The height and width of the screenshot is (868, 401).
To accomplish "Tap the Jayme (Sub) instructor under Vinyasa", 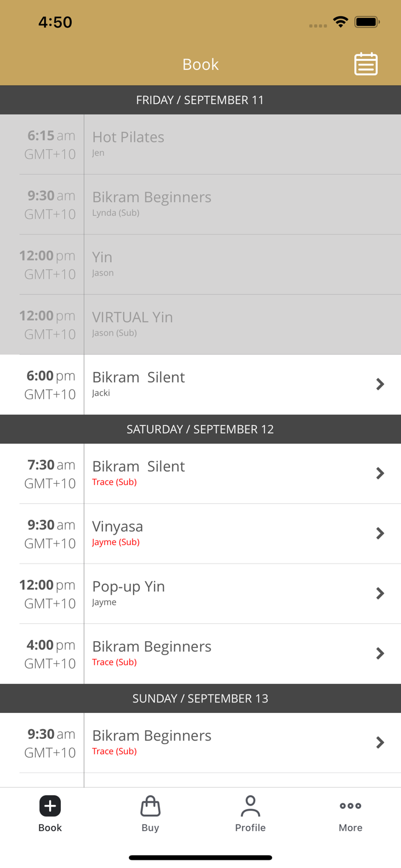I will click(116, 542).
